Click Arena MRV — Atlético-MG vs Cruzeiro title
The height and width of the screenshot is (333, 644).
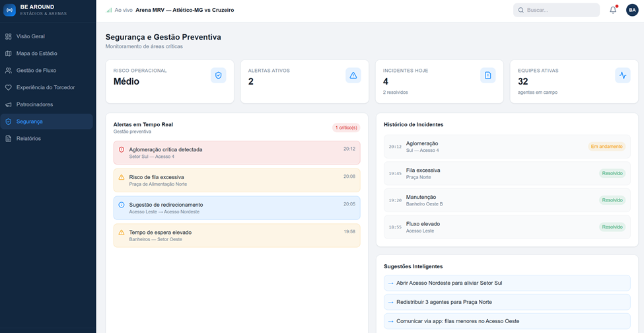point(185,10)
